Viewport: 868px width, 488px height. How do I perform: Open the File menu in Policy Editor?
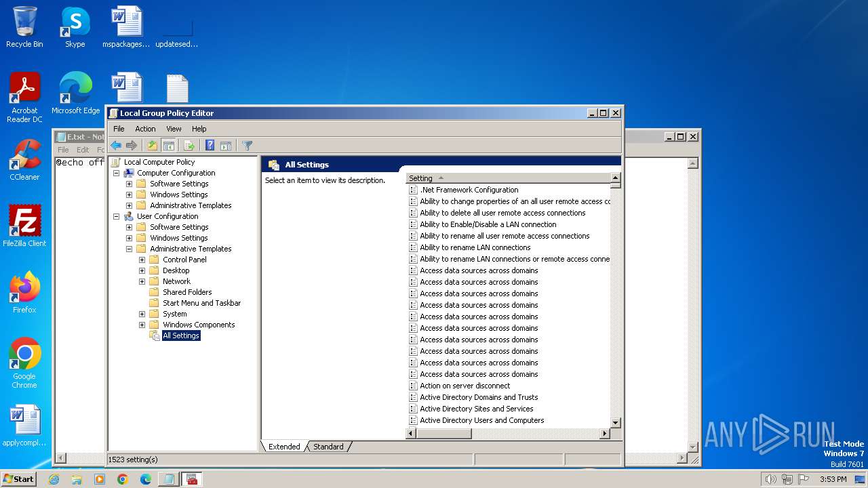(119, 129)
